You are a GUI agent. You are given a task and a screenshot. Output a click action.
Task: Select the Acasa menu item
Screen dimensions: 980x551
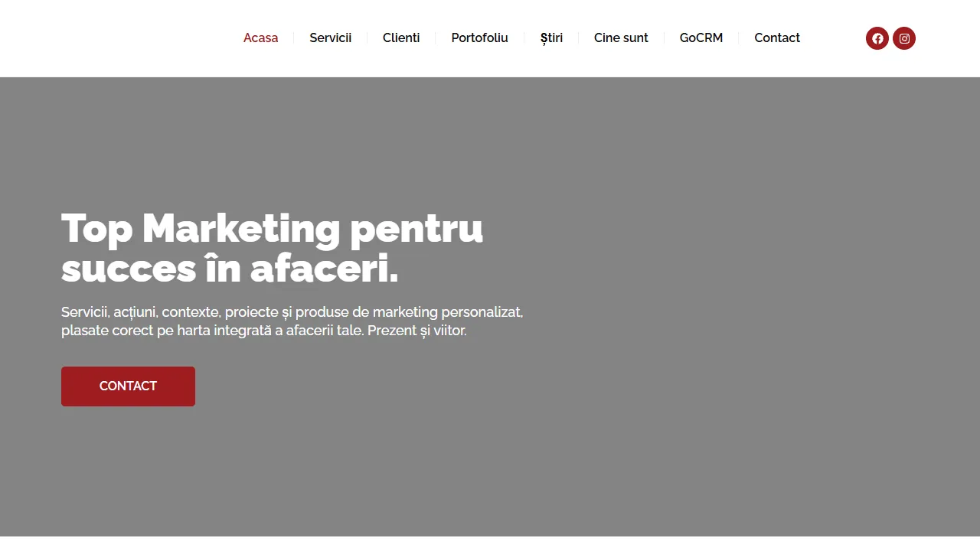coord(261,37)
